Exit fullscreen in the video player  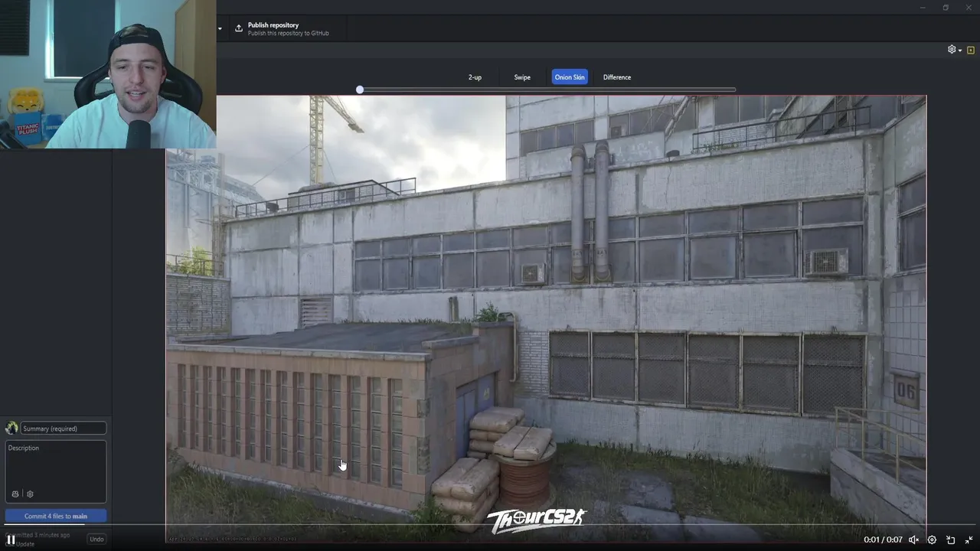point(969,540)
